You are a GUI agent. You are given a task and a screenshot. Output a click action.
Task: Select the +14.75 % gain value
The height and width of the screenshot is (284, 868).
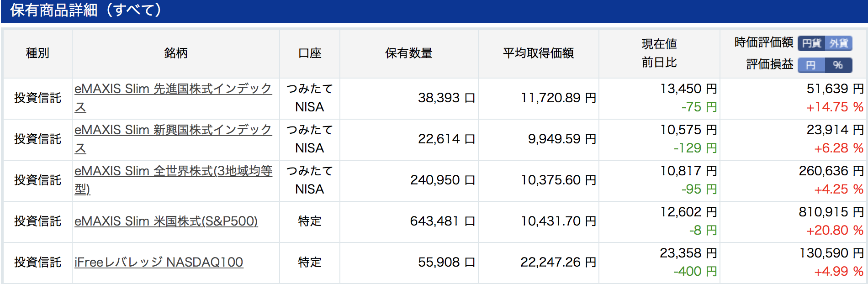835,107
